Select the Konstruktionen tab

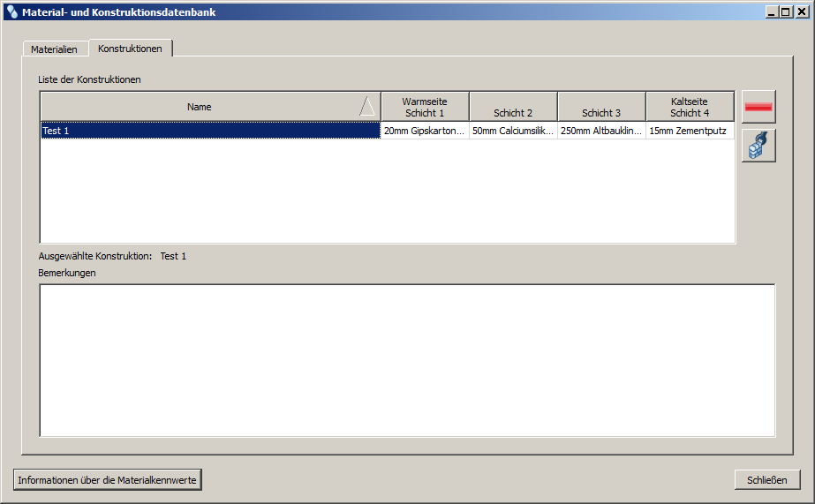(130, 49)
